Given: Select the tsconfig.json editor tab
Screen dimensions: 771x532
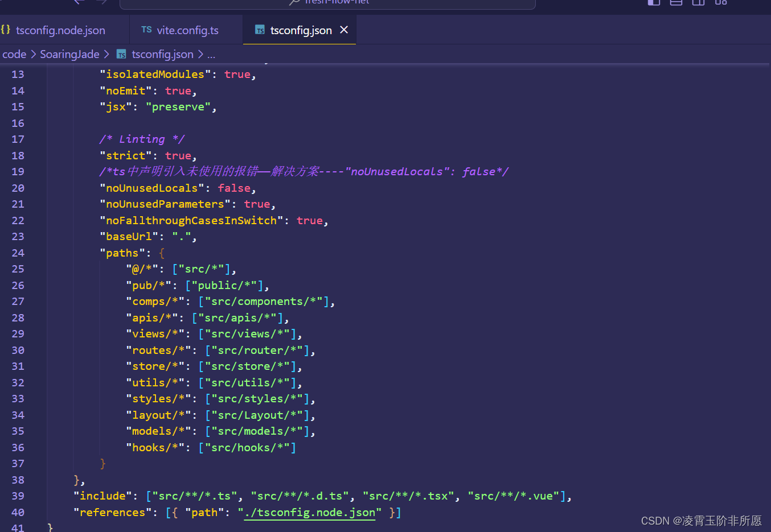Looking at the screenshot, I should pos(301,30).
